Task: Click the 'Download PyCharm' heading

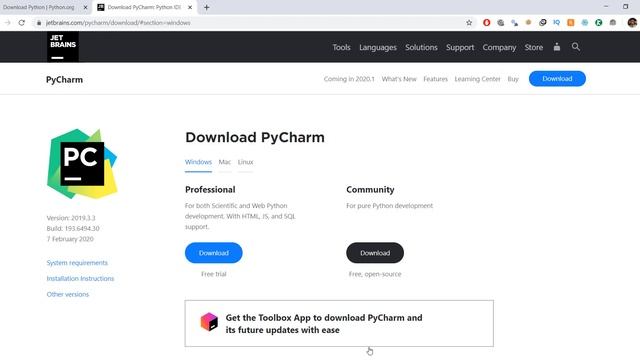Action: (x=255, y=137)
